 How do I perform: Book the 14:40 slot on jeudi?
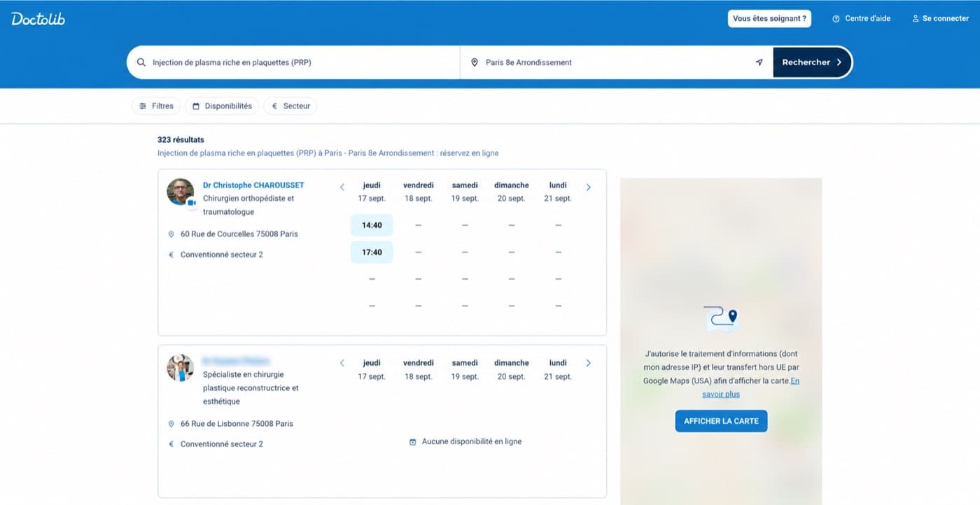click(x=372, y=225)
